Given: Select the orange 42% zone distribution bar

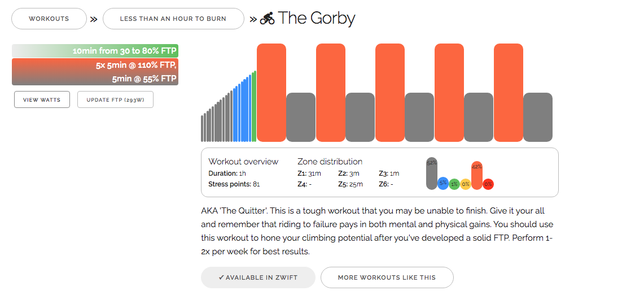Looking at the screenshot, I should pyautogui.click(x=477, y=174).
